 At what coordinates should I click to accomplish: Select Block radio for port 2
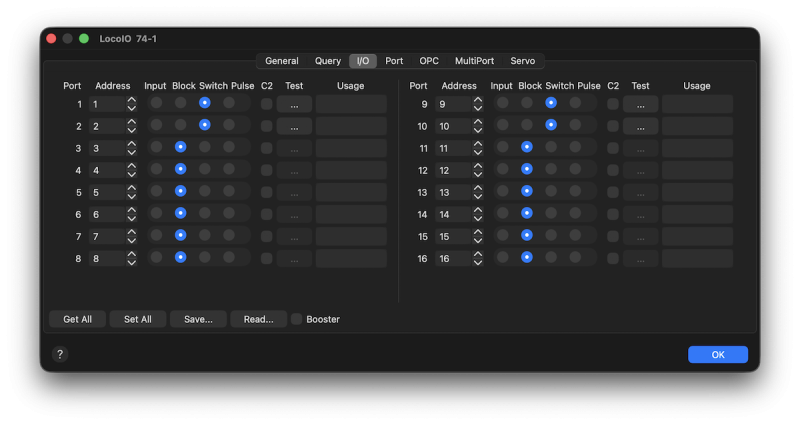(x=181, y=125)
